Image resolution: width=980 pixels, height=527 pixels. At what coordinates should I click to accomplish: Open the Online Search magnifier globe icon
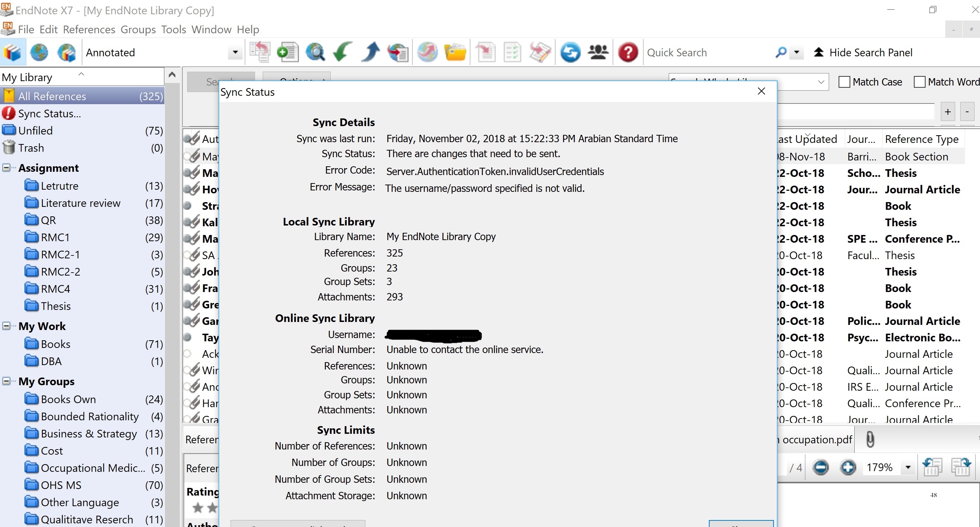point(315,52)
